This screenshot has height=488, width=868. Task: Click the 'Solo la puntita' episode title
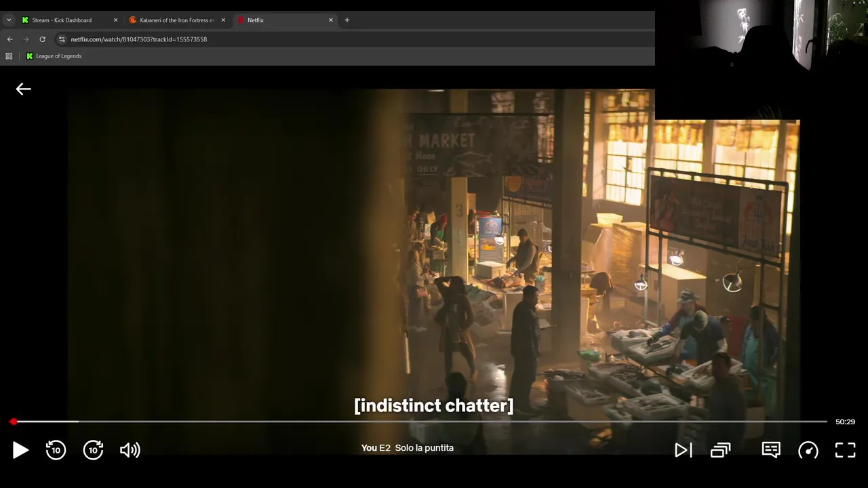coord(425,448)
